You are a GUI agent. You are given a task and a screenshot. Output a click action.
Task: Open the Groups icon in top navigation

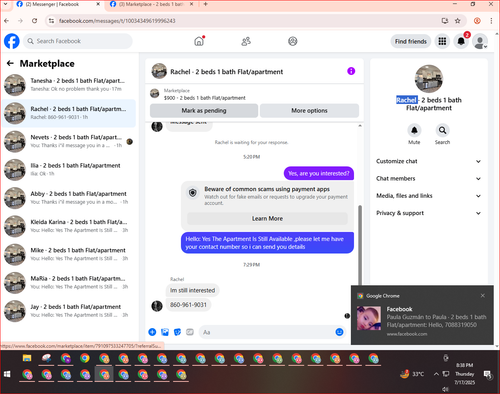point(293,41)
